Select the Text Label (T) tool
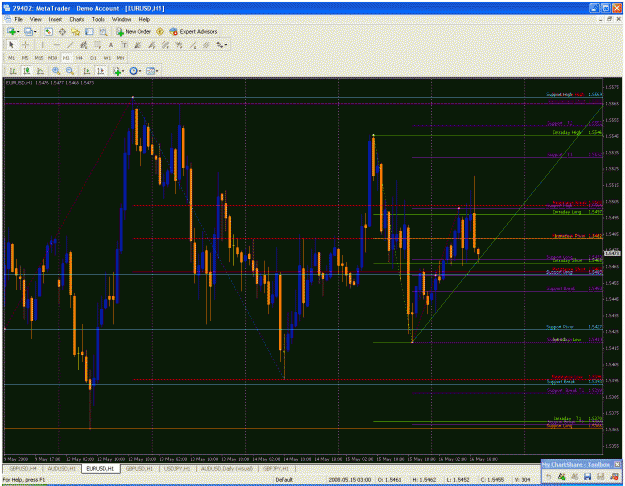 click(x=124, y=45)
